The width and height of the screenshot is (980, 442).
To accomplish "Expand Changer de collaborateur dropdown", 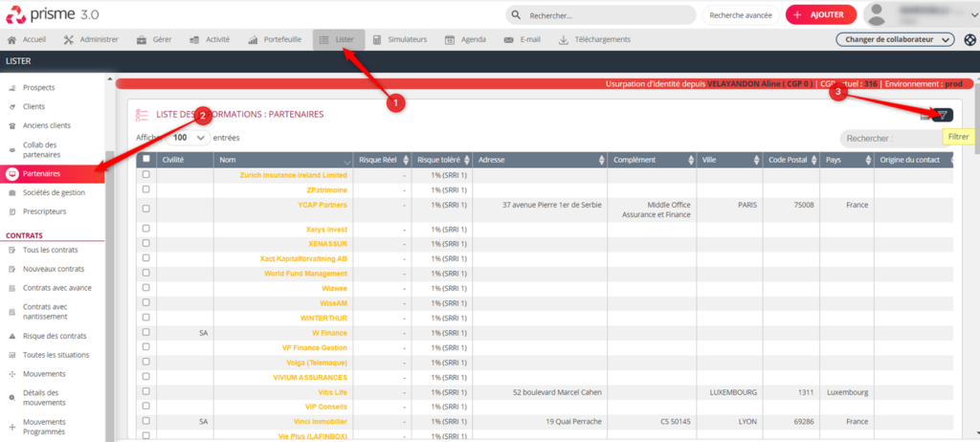I will pyautogui.click(x=895, y=39).
